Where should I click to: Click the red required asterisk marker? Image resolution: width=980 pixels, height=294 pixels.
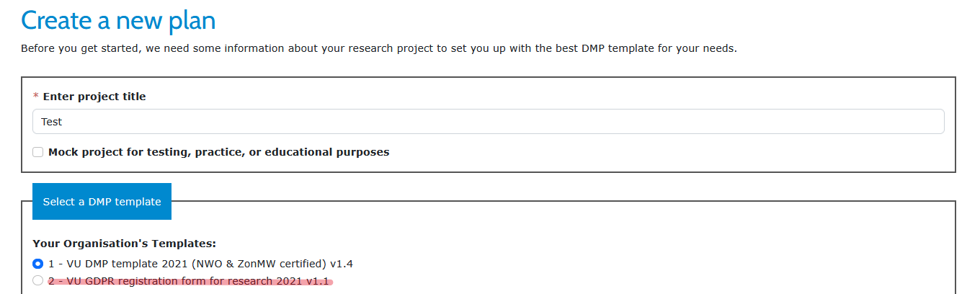click(36, 97)
